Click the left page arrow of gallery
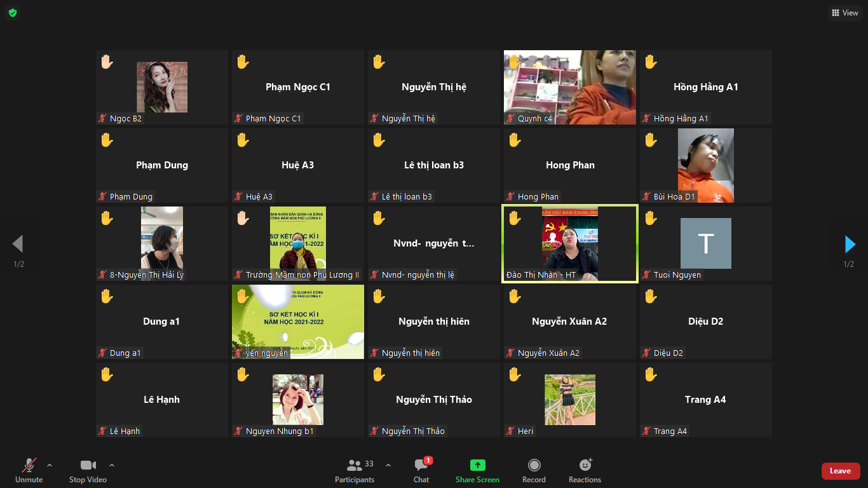Image resolution: width=868 pixels, height=488 pixels. tap(18, 244)
